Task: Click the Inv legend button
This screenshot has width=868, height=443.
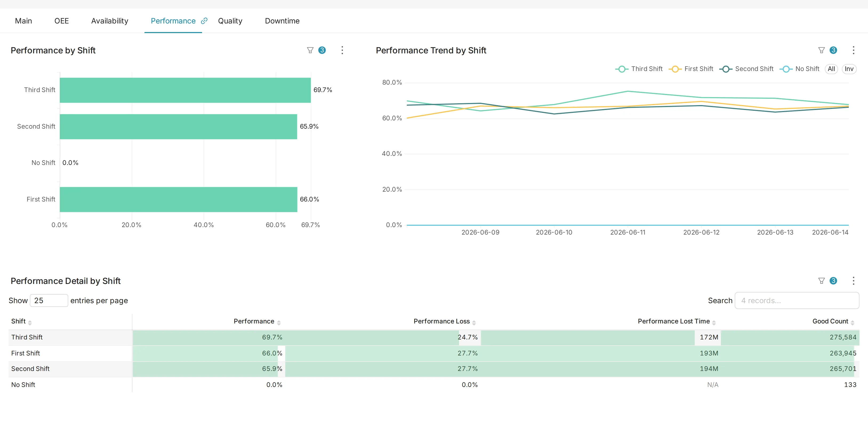Action: [x=849, y=69]
